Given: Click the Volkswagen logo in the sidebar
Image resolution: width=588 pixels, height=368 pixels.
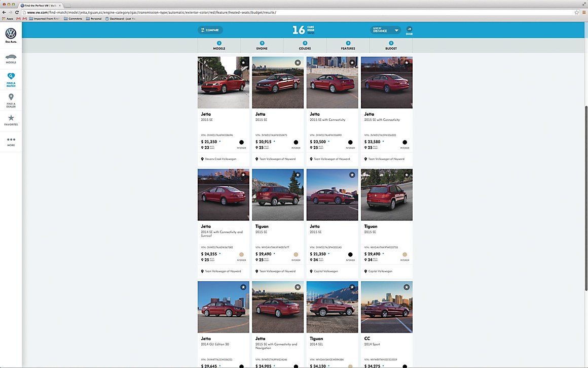Looking at the screenshot, I should pyautogui.click(x=11, y=34).
